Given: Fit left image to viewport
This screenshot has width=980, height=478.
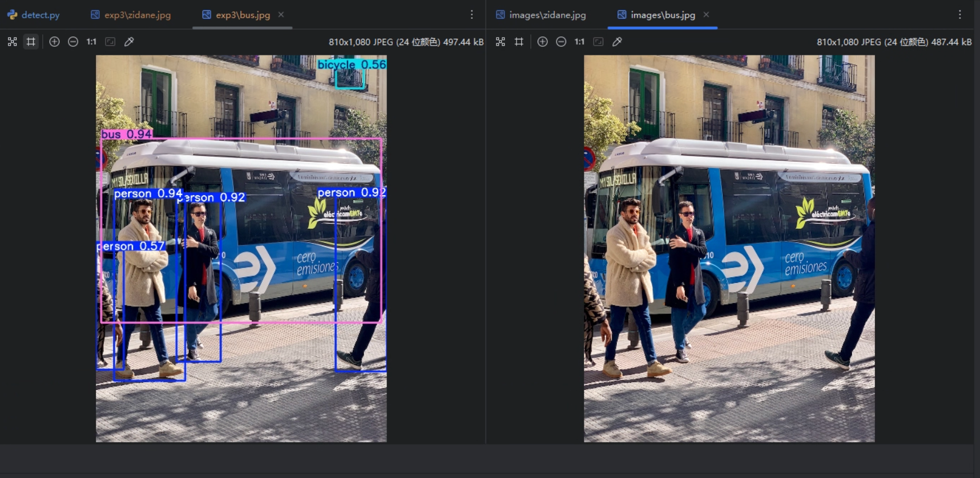Looking at the screenshot, I should pos(110,42).
